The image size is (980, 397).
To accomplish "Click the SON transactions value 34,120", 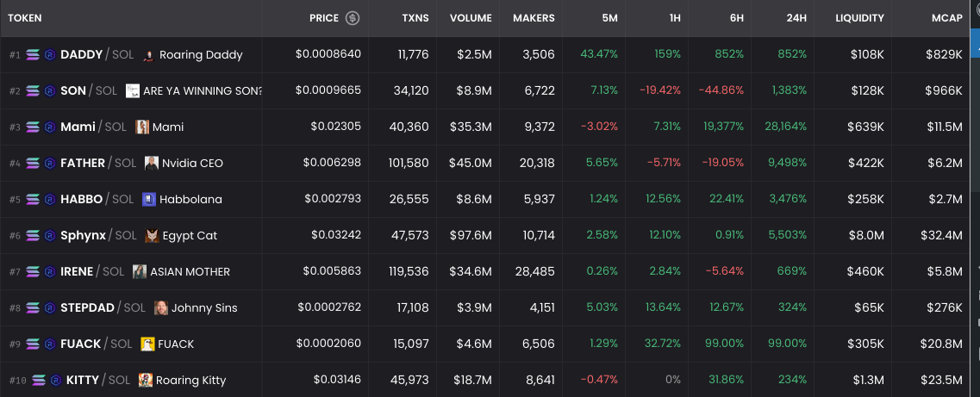I will pyautogui.click(x=411, y=91).
